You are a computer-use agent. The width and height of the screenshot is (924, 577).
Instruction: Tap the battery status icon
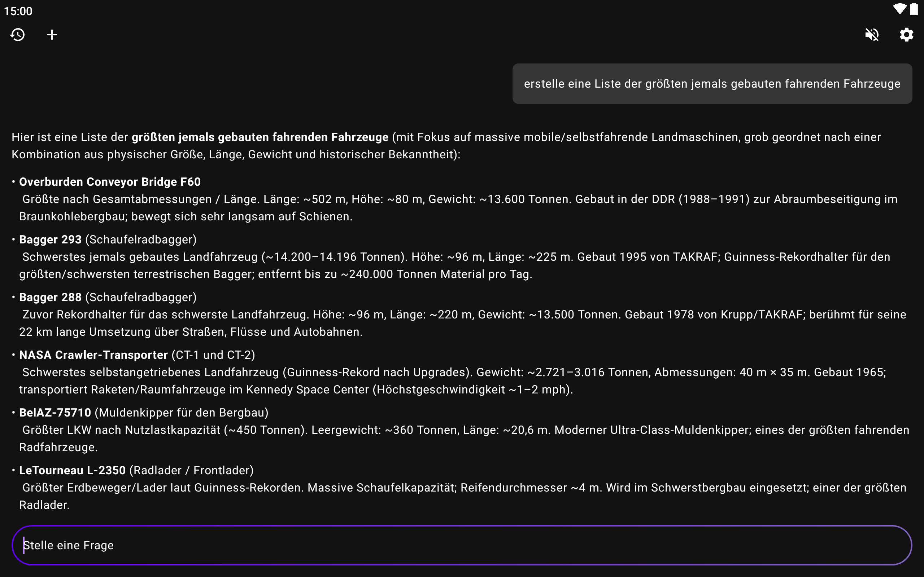914,9
